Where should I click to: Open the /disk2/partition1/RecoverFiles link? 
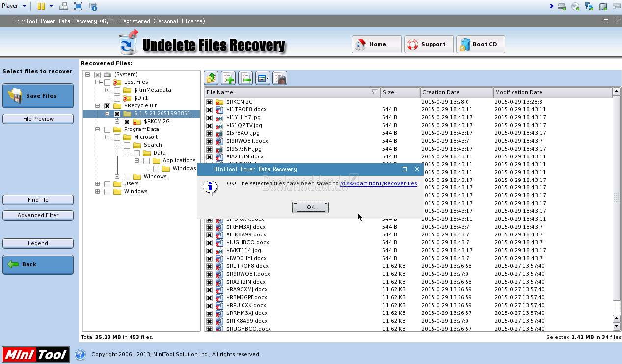coord(379,183)
